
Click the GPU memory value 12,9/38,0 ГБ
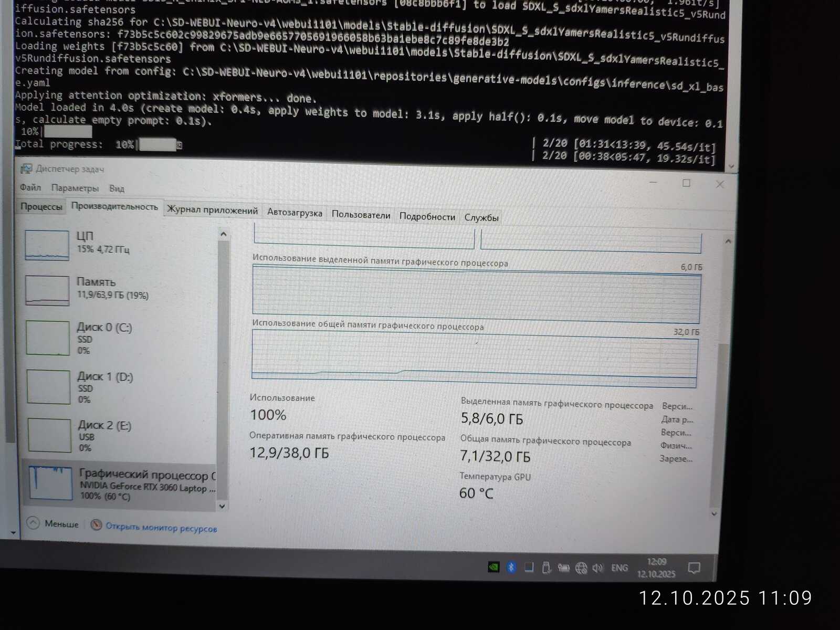coord(289,453)
